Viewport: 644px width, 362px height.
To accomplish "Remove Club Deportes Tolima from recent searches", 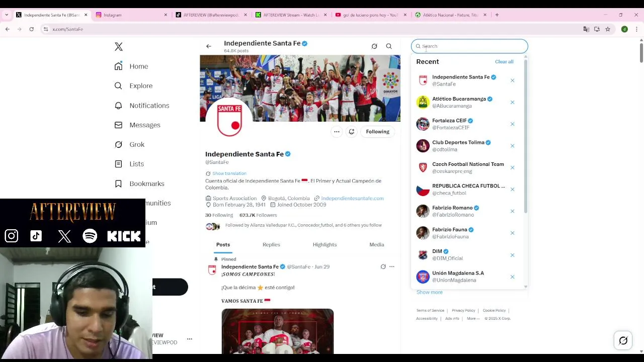I will (512, 146).
